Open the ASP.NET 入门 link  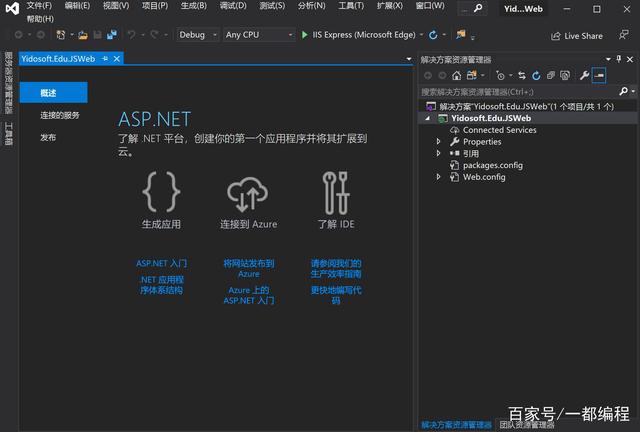pos(162,263)
